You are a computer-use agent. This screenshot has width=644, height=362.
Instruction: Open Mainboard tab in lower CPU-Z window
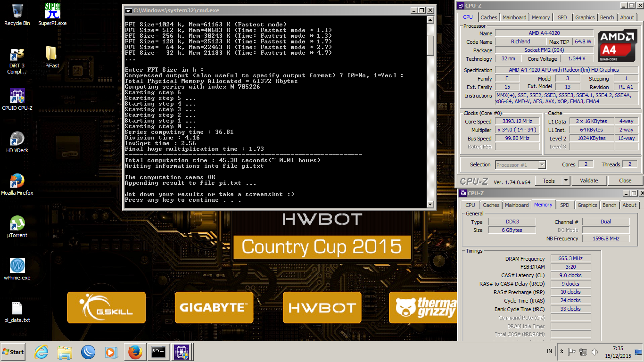coord(517,205)
